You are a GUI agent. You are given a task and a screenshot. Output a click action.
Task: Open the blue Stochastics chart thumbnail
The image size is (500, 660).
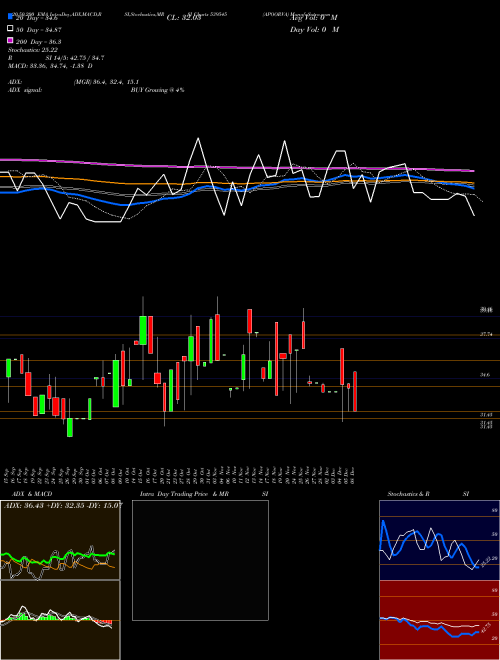[439, 540]
